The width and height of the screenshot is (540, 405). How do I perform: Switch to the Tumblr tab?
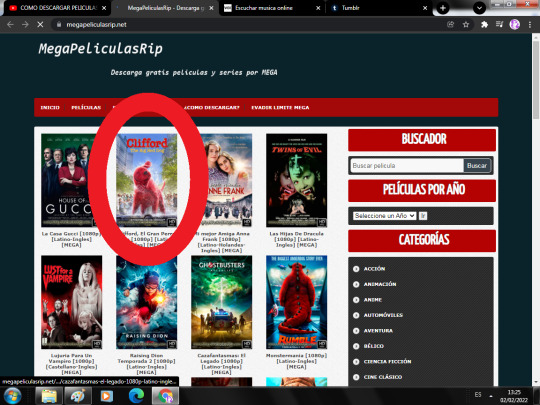coord(379,8)
